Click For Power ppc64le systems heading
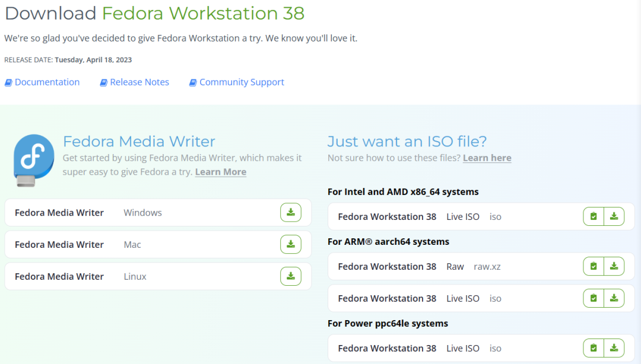 click(x=388, y=324)
